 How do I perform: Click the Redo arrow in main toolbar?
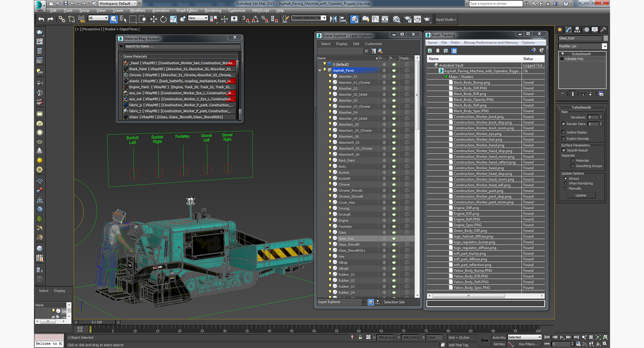click(x=50, y=19)
